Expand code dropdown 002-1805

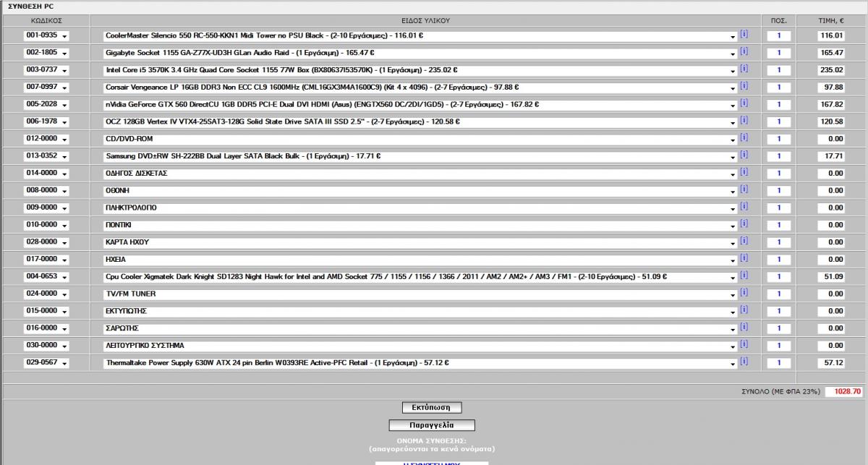point(46,53)
